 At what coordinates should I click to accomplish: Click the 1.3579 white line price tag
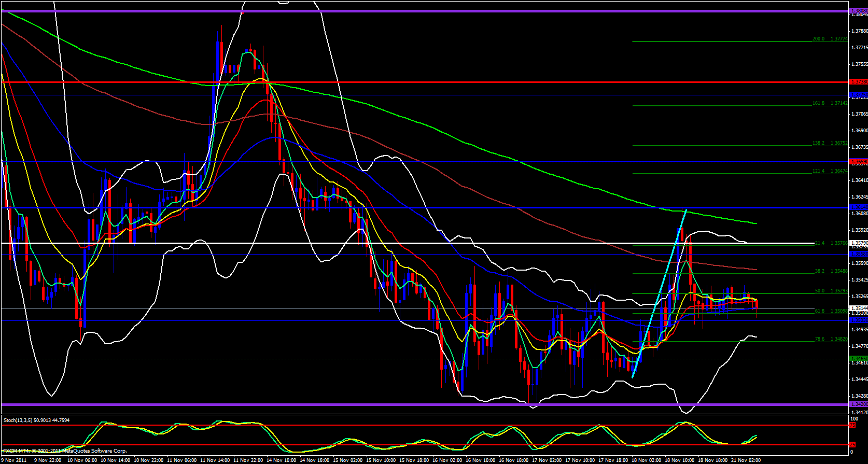coord(858,243)
